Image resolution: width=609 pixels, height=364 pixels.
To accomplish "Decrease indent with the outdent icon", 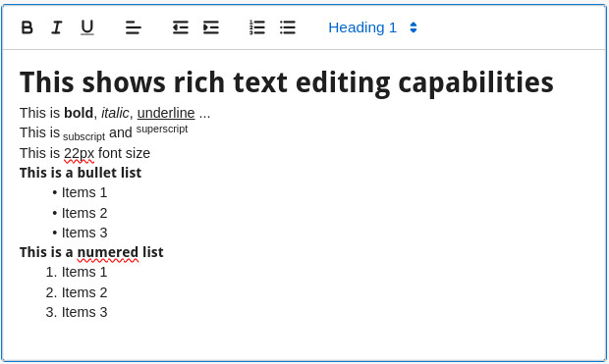I will (x=181, y=27).
